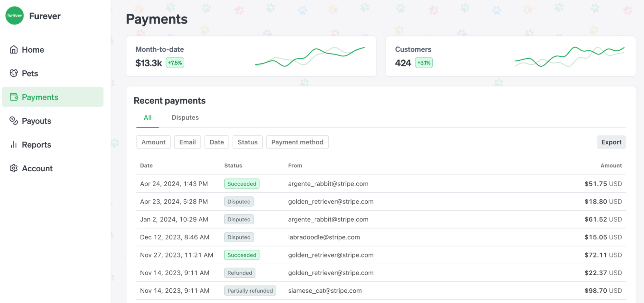
Task: Click the Date column header
Action: 146,166
